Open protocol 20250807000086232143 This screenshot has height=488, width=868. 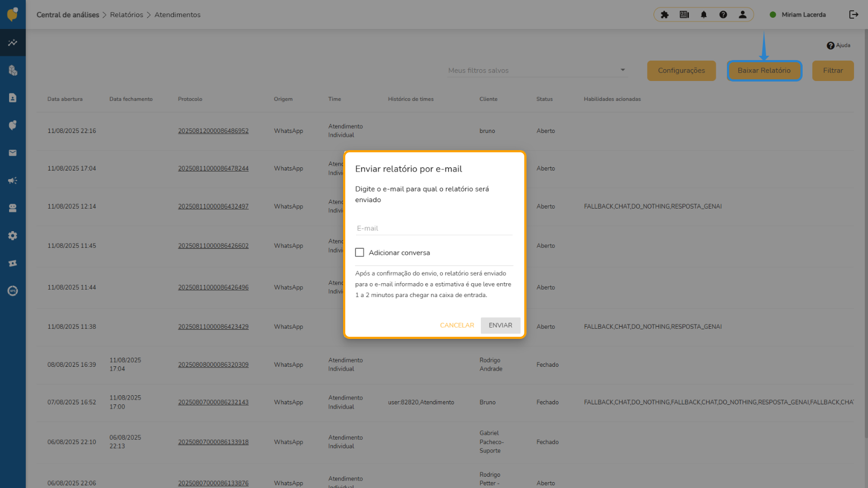pyautogui.click(x=213, y=402)
